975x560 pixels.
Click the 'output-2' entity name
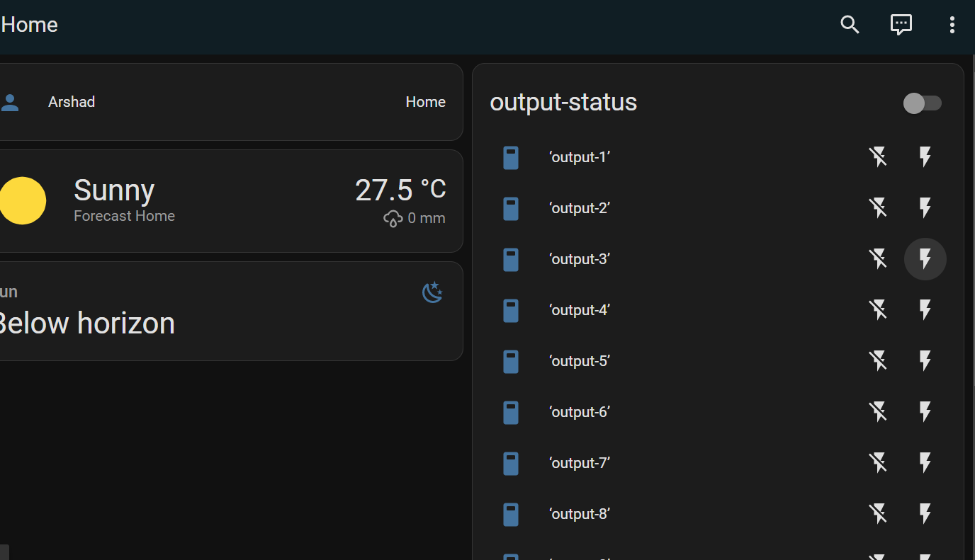pyautogui.click(x=579, y=208)
